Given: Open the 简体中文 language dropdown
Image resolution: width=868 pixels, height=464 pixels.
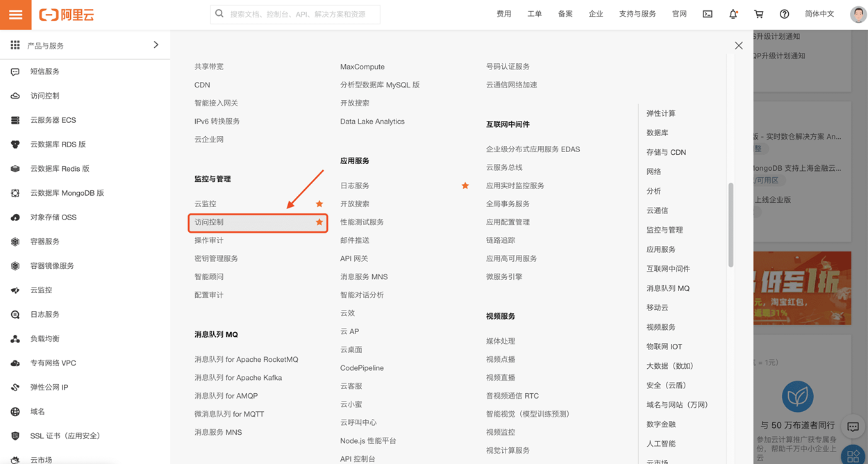Looking at the screenshot, I should coord(819,14).
